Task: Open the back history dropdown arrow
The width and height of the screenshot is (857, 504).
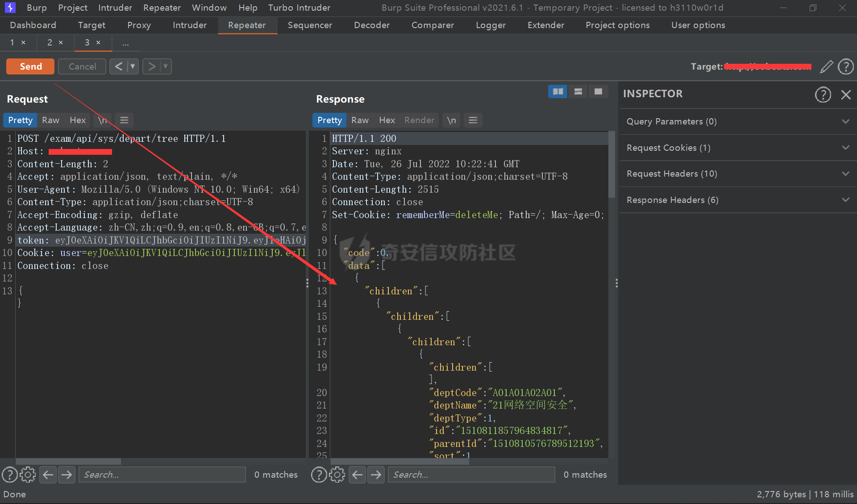Action: click(x=133, y=66)
